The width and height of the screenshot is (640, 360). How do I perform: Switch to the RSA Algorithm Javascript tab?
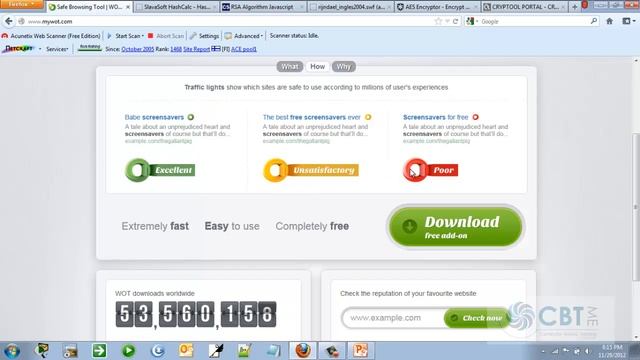click(x=262, y=7)
